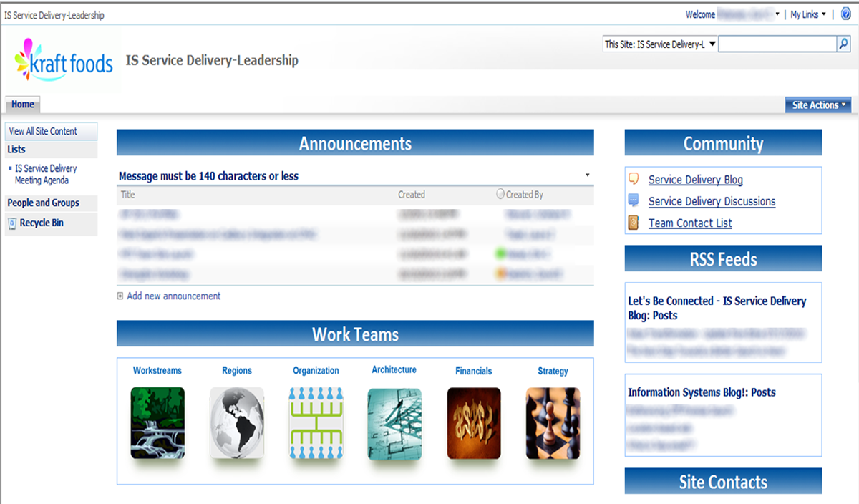Viewport: 859px width, 504px height.
Task: Open the Lists section heading
Action: pos(16,150)
